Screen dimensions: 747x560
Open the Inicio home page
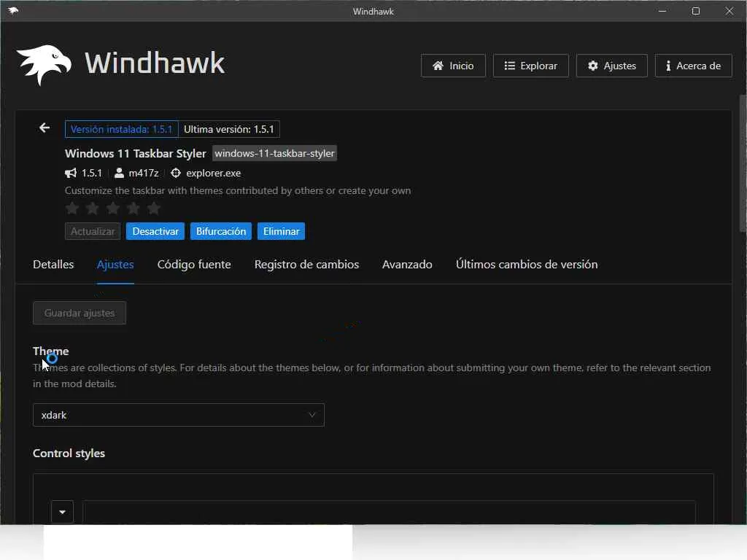453,66
